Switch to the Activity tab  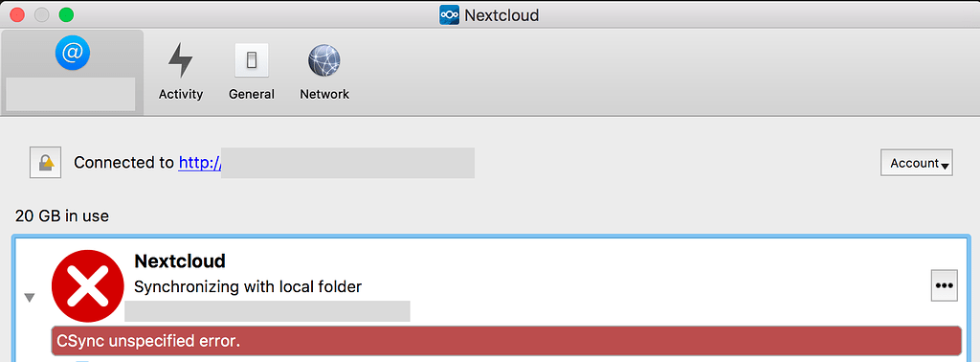[x=181, y=72]
